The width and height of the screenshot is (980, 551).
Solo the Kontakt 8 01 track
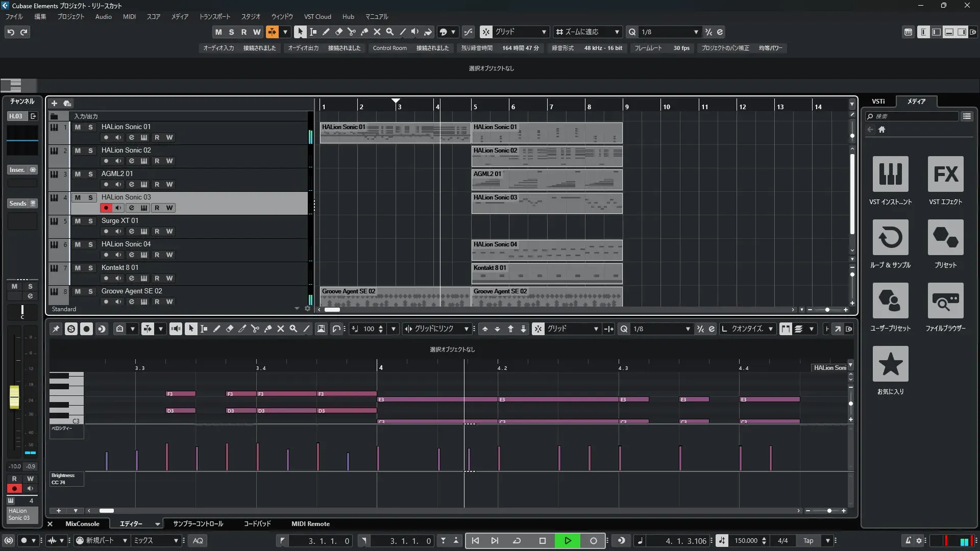[90, 268]
